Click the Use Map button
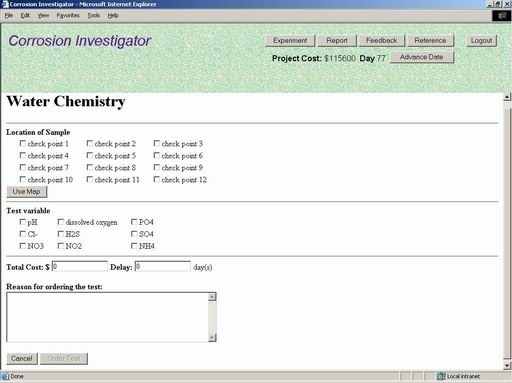The height and width of the screenshot is (383, 512). (x=27, y=192)
